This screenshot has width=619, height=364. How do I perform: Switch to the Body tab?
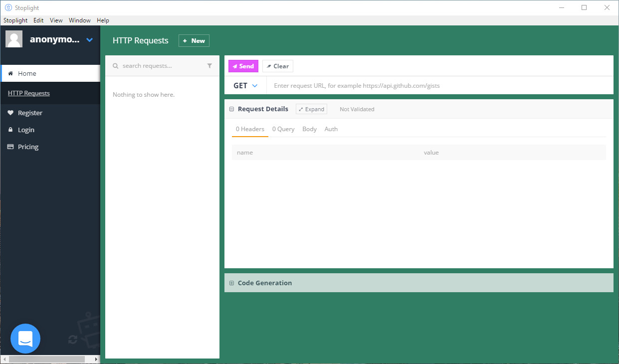310,129
